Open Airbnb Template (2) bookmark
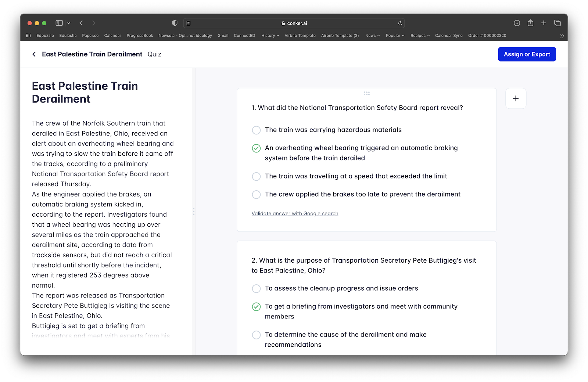The height and width of the screenshot is (382, 588). click(x=340, y=36)
